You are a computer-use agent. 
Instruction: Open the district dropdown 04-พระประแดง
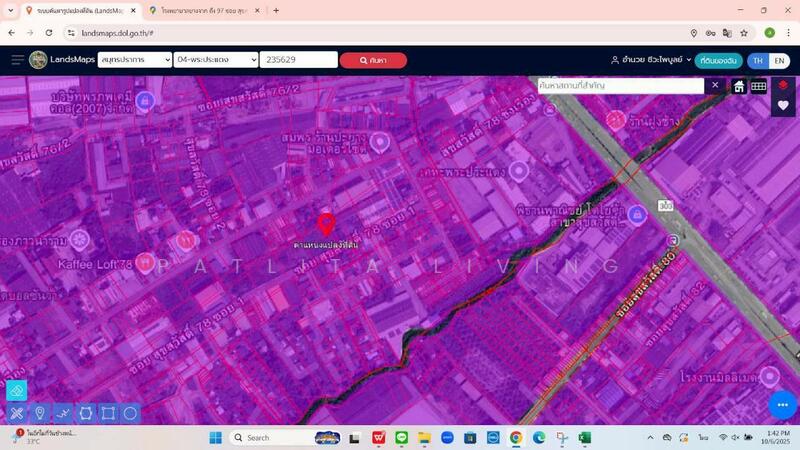[216, 60]
